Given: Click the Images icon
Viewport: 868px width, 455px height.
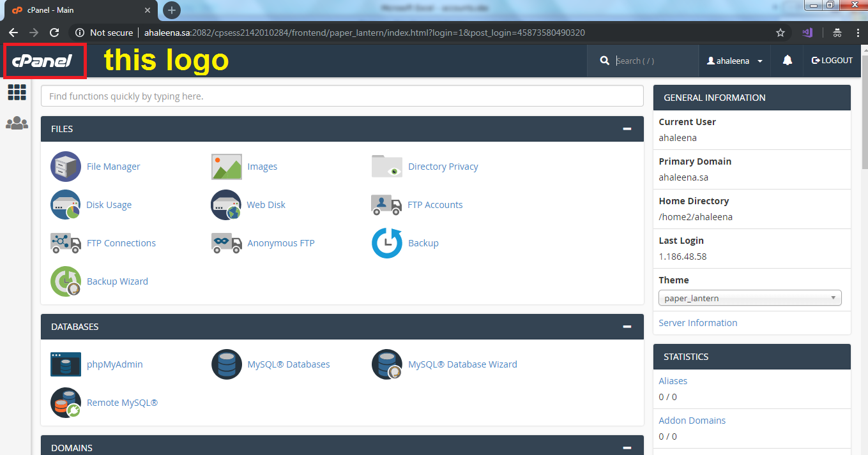Looking at the screenshot, I should click(x=227, y=167).
